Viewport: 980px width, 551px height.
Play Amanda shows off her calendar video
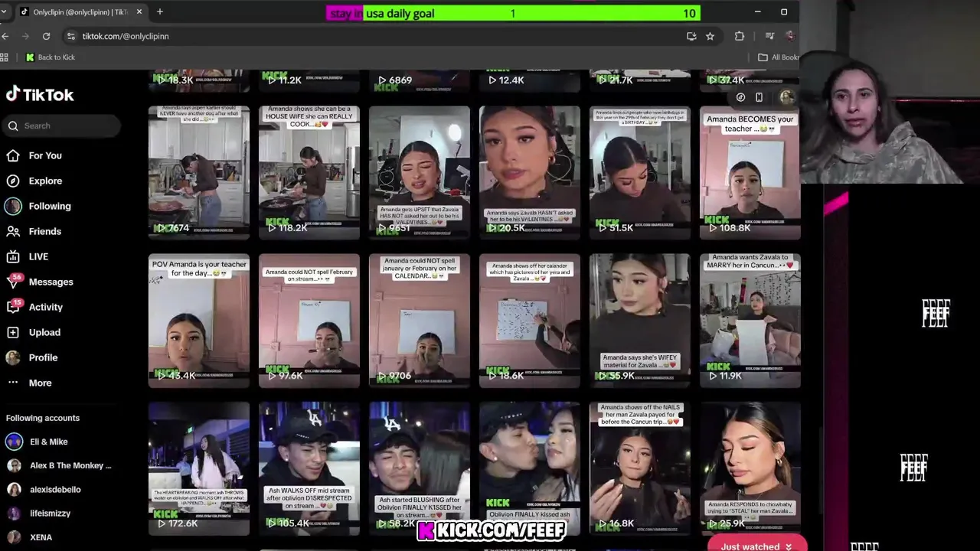(x=530, y=321)
